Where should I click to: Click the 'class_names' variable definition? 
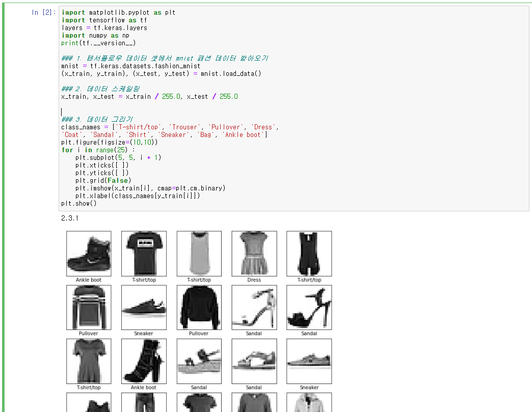click(x=81, y=127)
